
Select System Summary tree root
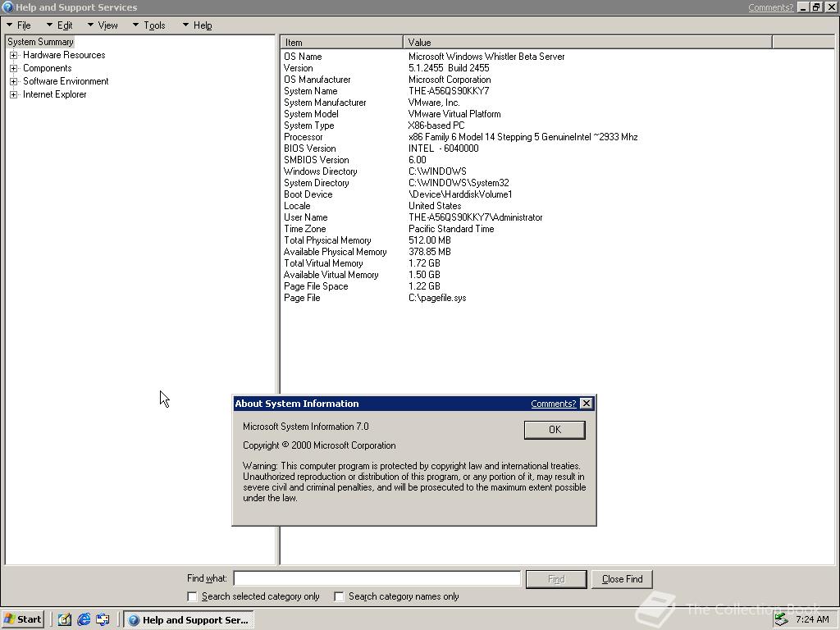pos(40,42)
